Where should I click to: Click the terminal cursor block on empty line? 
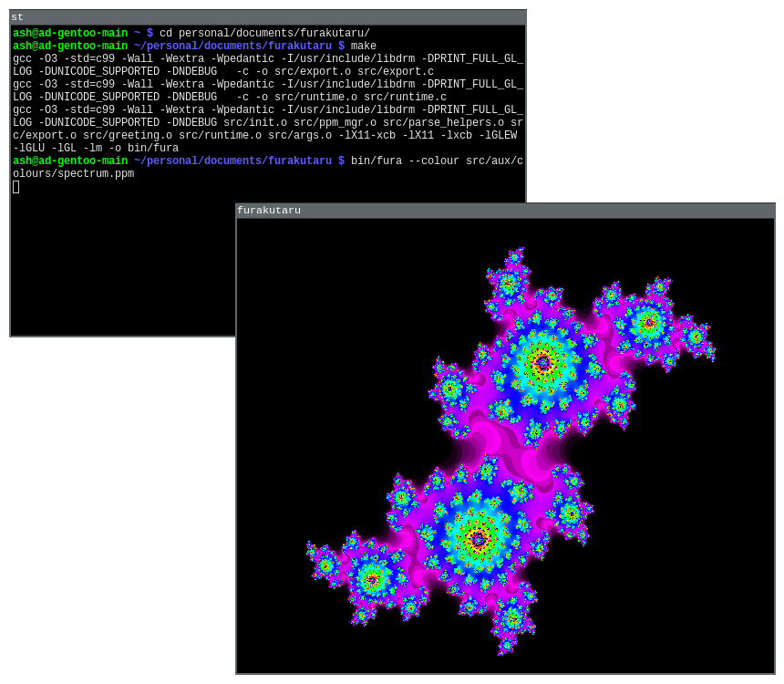16,187
